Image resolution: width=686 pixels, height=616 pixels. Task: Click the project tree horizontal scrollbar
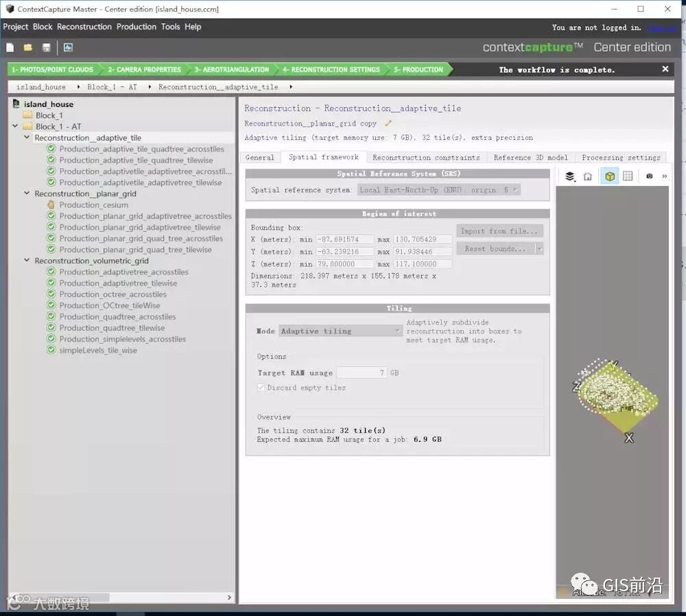pyautogui.click(x=121, y=597)
